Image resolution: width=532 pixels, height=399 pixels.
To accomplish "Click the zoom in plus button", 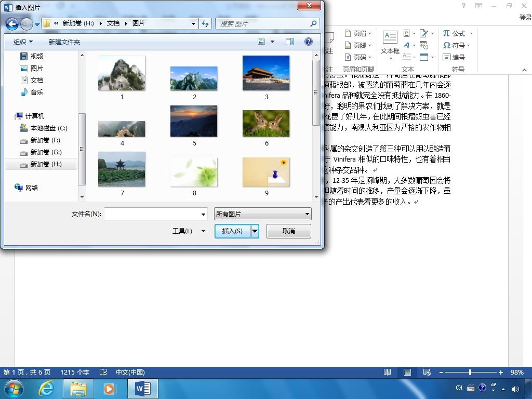I will coord(500,372).
